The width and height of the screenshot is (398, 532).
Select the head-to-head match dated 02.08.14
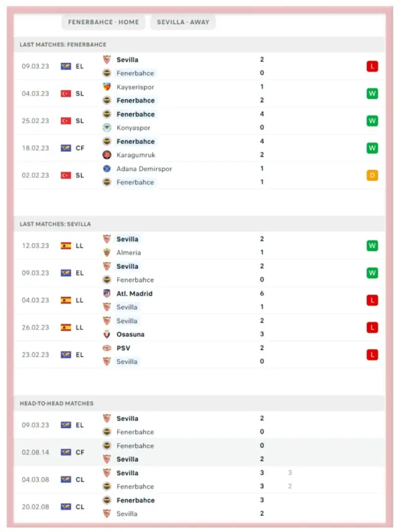(x=36, y=452)
